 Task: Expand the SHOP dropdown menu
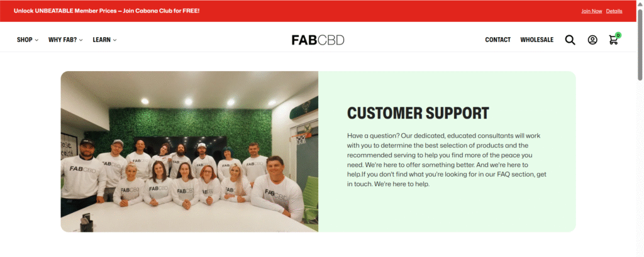[28, 40]
